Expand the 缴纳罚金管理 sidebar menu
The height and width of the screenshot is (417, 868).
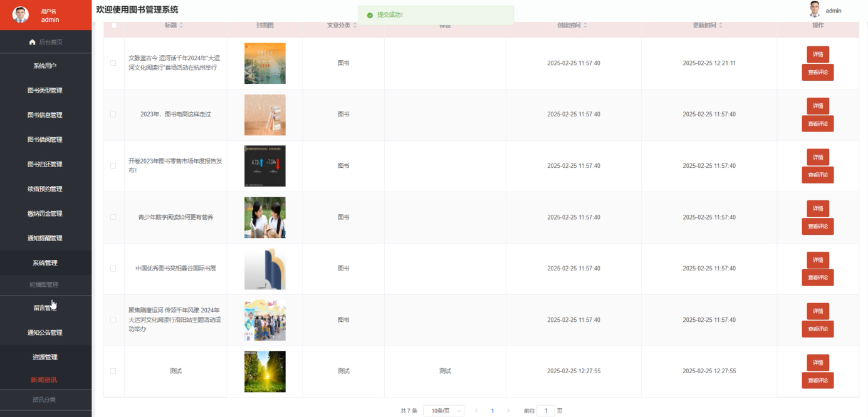tap(46, 214)
